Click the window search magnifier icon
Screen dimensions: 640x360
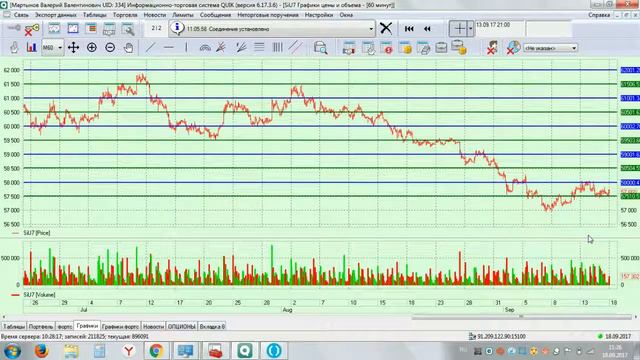pyautogui.click(x=128, y=29)
